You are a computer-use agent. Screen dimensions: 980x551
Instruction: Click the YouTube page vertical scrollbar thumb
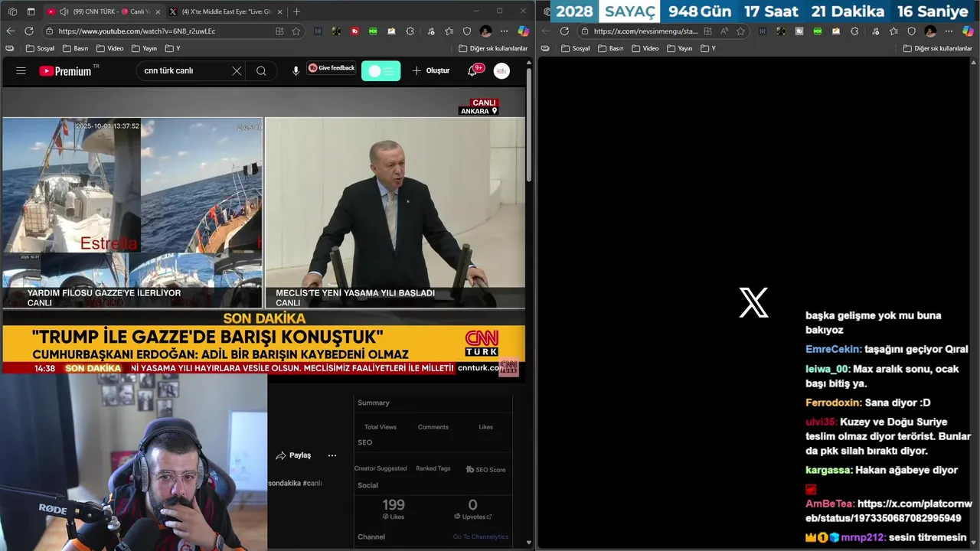click(x=528, y=126)
